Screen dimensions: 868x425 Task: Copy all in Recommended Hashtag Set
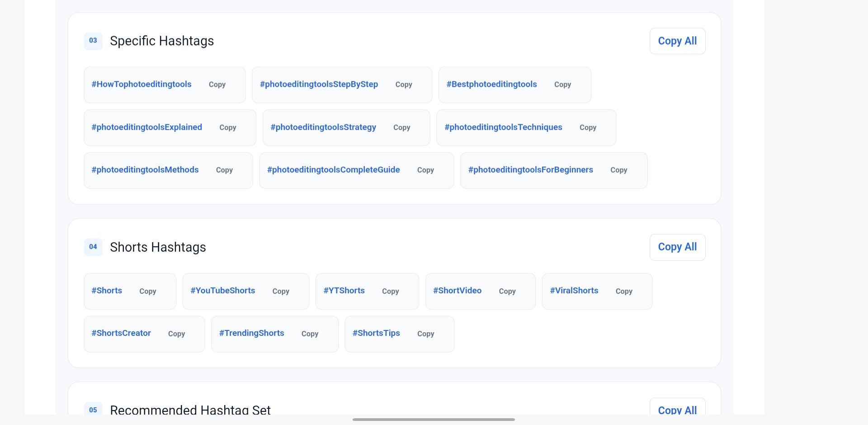[x=677, y=407]
